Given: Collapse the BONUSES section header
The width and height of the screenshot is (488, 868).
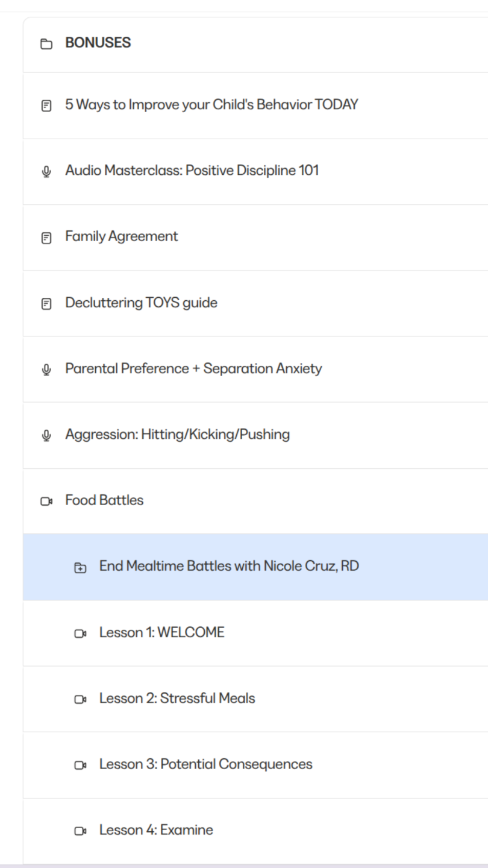Looking at the screenshot, I should [x=98, y=43].
